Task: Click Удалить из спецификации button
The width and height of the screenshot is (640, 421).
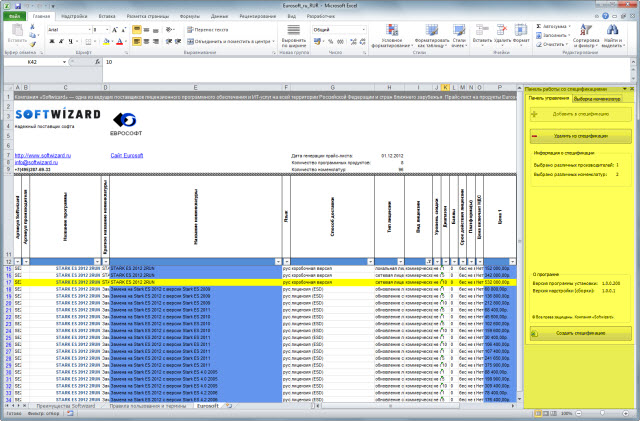Action: click(580, 136)
